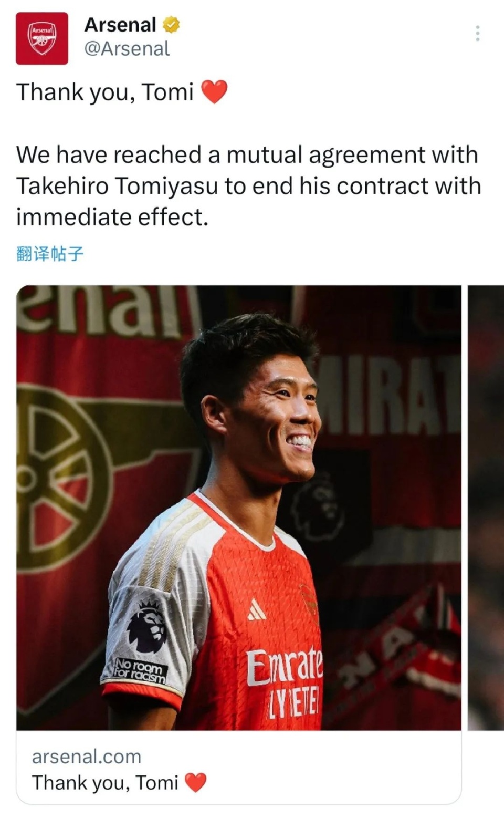Screen dimensions: 504x818
Task: Select the @Arsenal handle
Action: [x=127, y=49]
